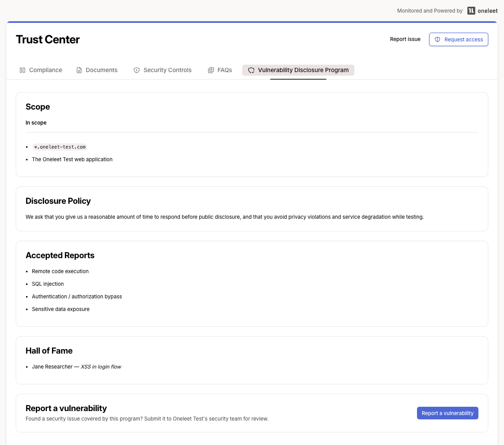
Task: Click the Trust Center heading
Action: (x=48, y=39)
